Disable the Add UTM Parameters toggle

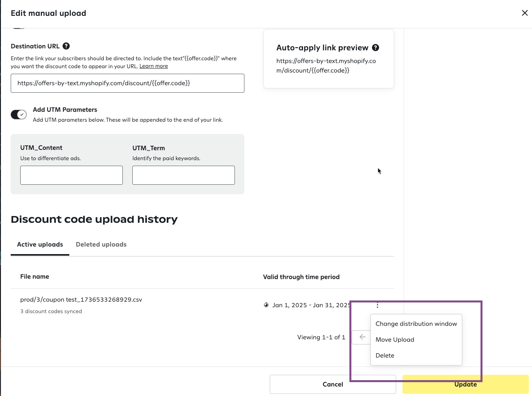pos(19,115)
